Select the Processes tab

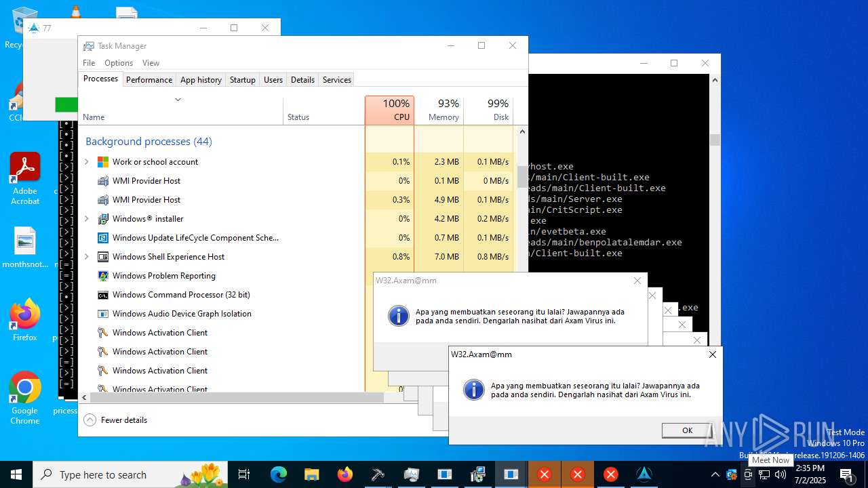pyautogui.click(x=100, y=79)
